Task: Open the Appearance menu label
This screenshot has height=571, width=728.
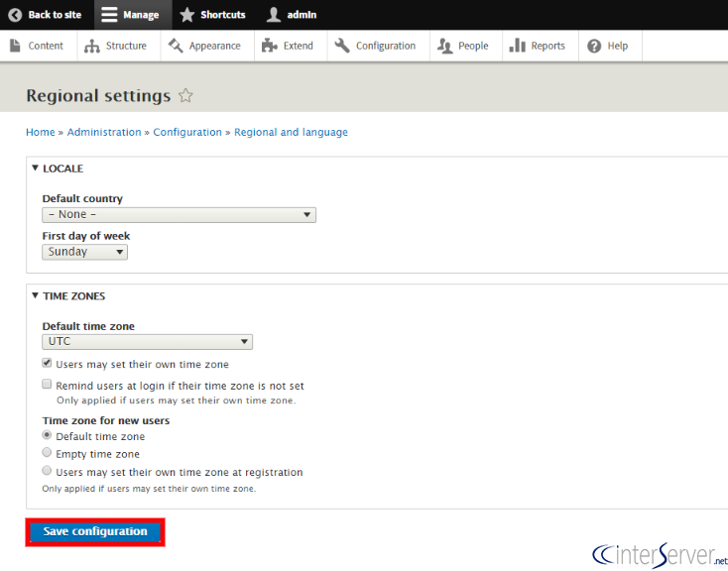Action: [214, 46]
